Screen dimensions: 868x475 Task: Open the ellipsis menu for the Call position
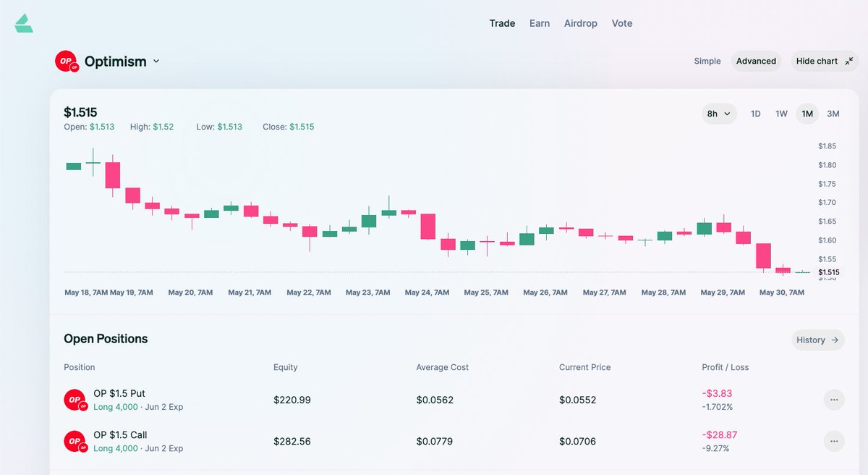coord(834,440)
